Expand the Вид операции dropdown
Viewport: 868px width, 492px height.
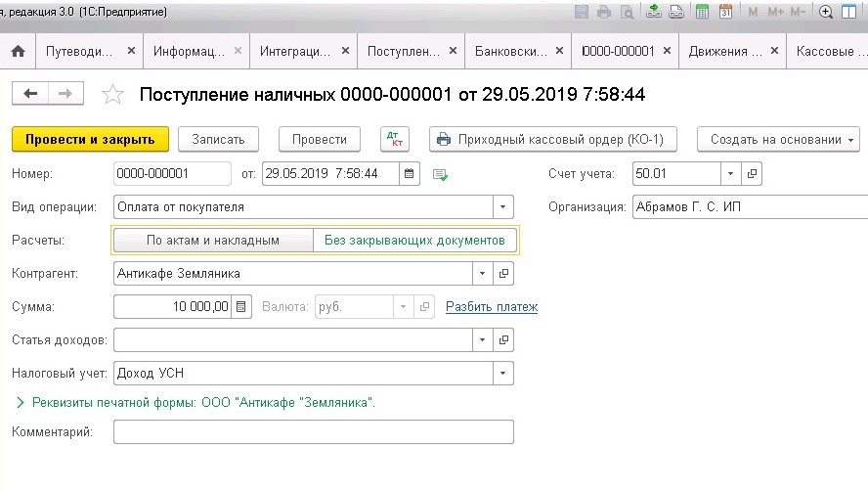(503, 207)
